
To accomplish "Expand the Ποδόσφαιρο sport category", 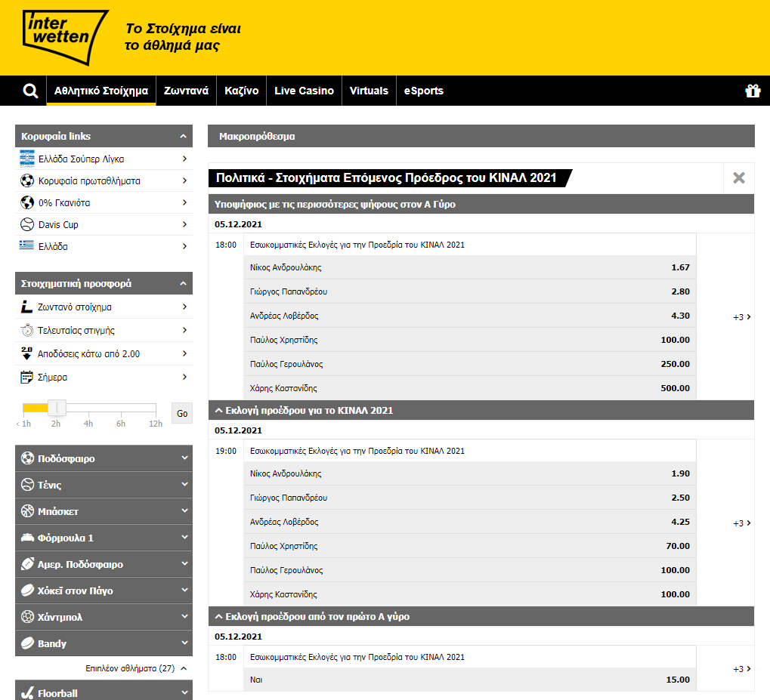I will point(184,458).
